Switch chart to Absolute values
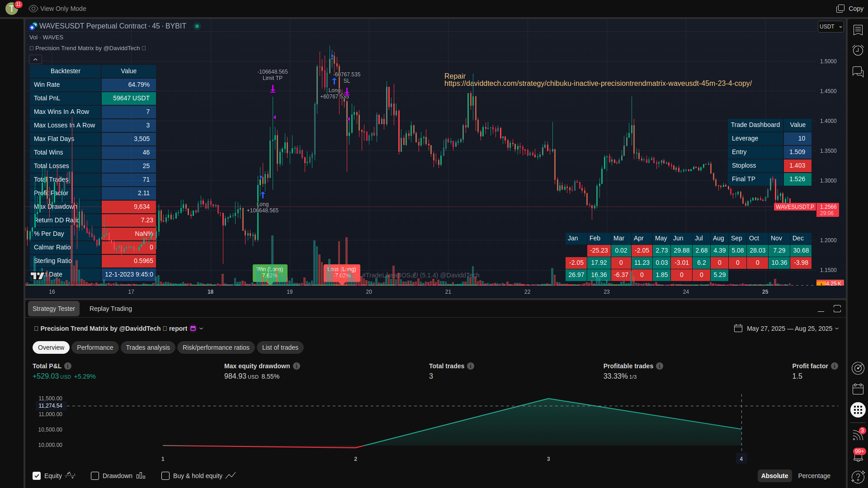The height and width of the screenshot is (488, 868). [x=774, y=476]
